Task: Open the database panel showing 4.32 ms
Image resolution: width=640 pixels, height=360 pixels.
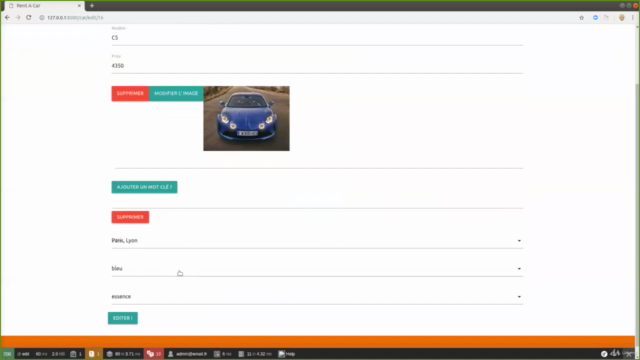Action: coord(255,354)
